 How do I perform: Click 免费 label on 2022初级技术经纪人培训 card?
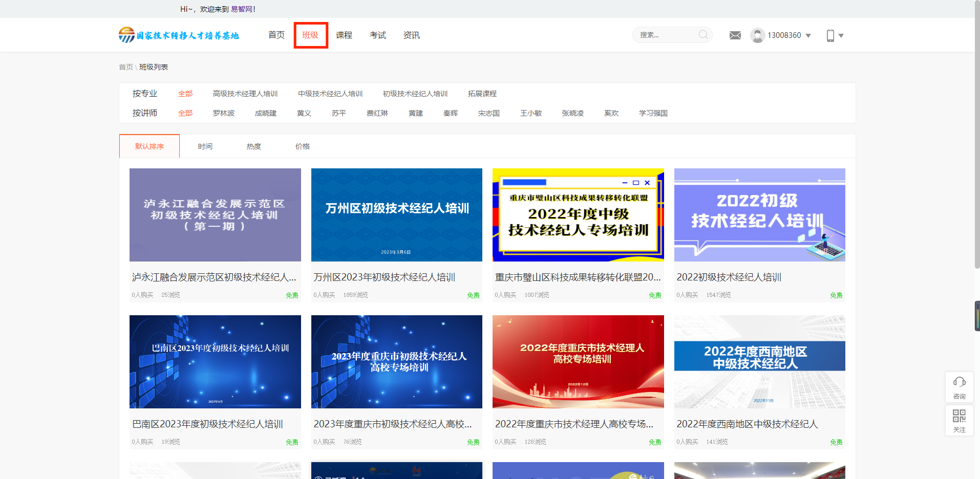click(x=836, y=295)
